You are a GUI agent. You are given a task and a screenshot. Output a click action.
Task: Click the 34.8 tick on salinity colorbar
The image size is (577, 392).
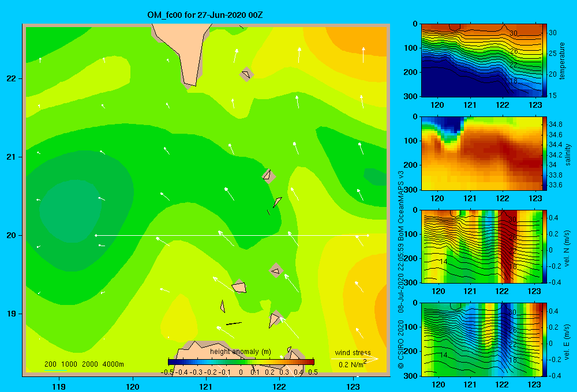pos(555,125)
